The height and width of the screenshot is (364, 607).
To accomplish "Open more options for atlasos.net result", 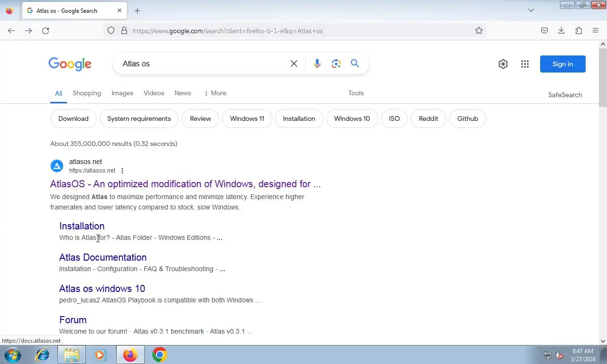I will (122, 171).
